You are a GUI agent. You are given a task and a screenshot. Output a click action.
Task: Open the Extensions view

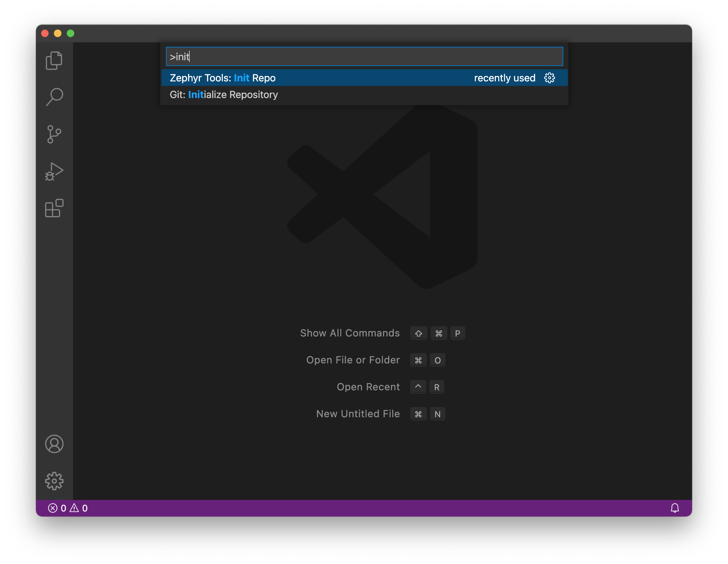tap(54, 208)
